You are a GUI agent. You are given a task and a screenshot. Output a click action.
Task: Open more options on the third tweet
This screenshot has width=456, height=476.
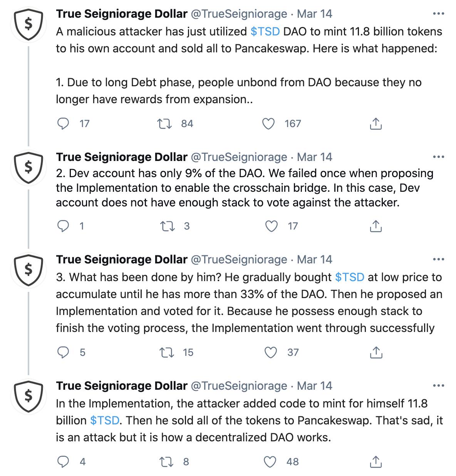[x=438, y=260]
